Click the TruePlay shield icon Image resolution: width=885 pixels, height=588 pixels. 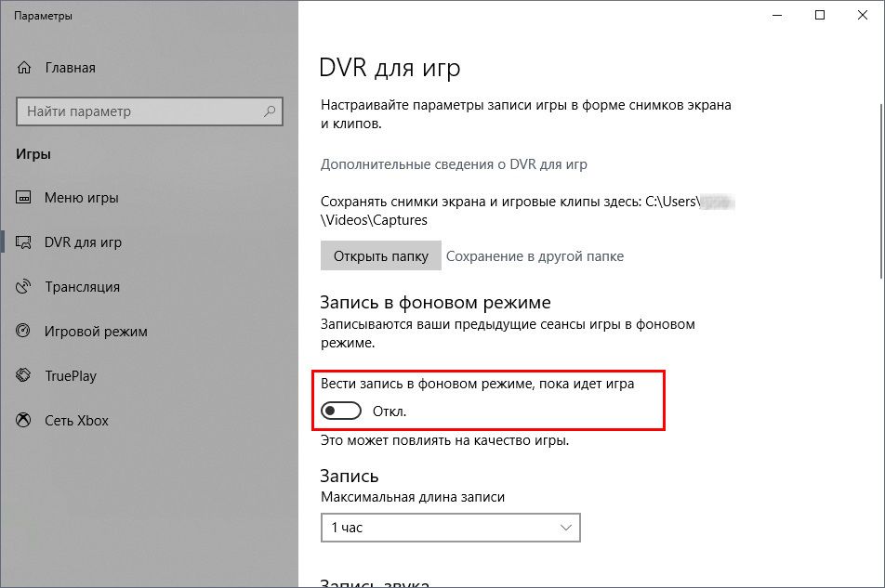[x=24, y=376]
